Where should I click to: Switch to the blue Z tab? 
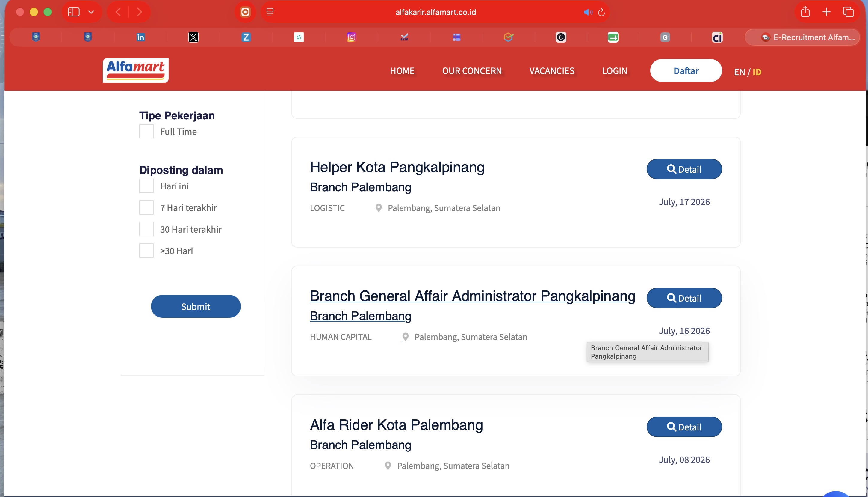246,37
